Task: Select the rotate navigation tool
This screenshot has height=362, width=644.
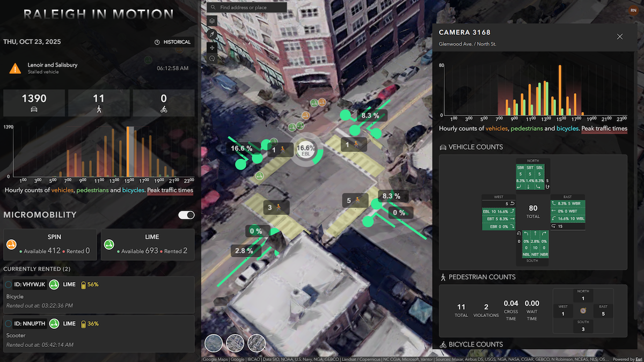Action: [213, 59]
